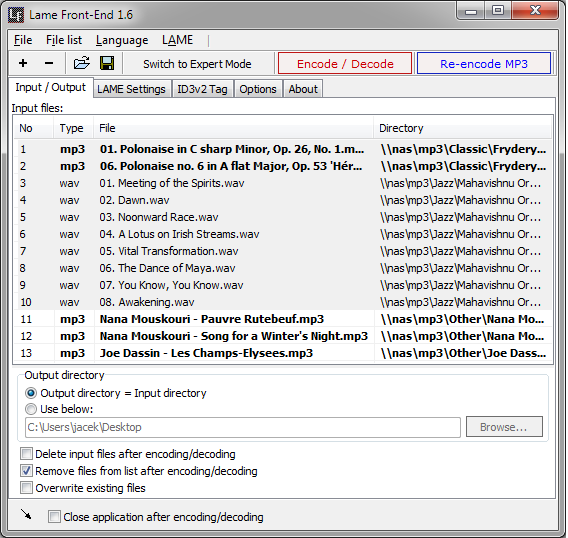Viewport: 568px width, 538px height.
Task: Enable Delete input files after encoding/decoding
Action: [x=26, y=454]
